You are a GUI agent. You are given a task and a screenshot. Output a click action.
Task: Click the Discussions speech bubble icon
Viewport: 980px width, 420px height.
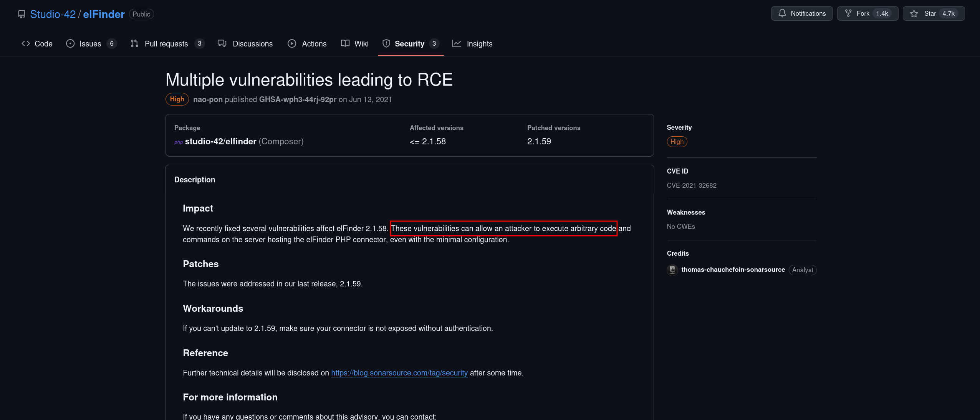point(222,44)
